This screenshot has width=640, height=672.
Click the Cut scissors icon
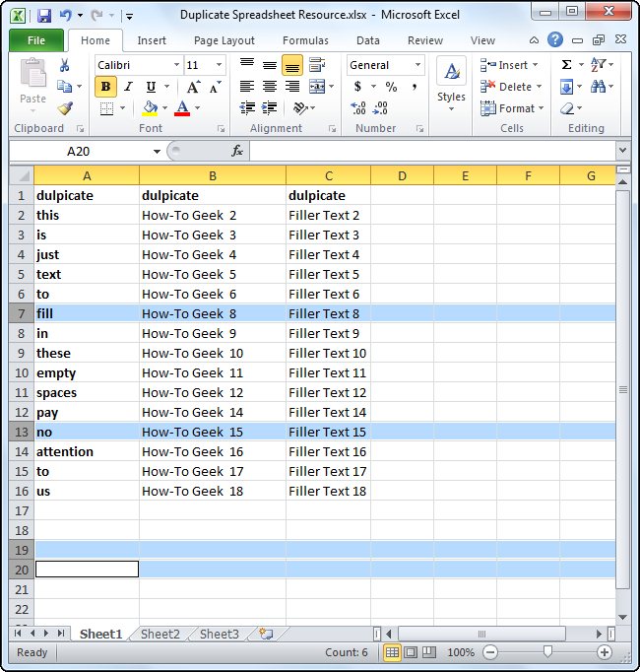click(x=64, y=65)
